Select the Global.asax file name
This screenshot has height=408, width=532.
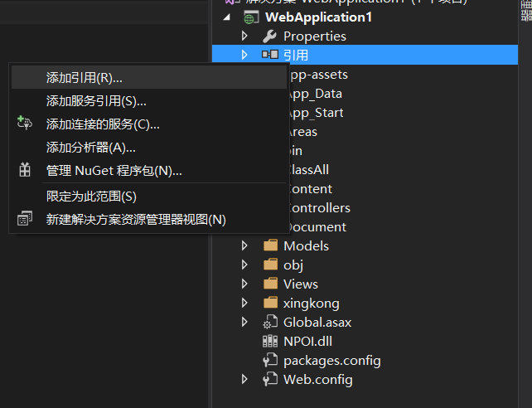(x=317, y=322)
